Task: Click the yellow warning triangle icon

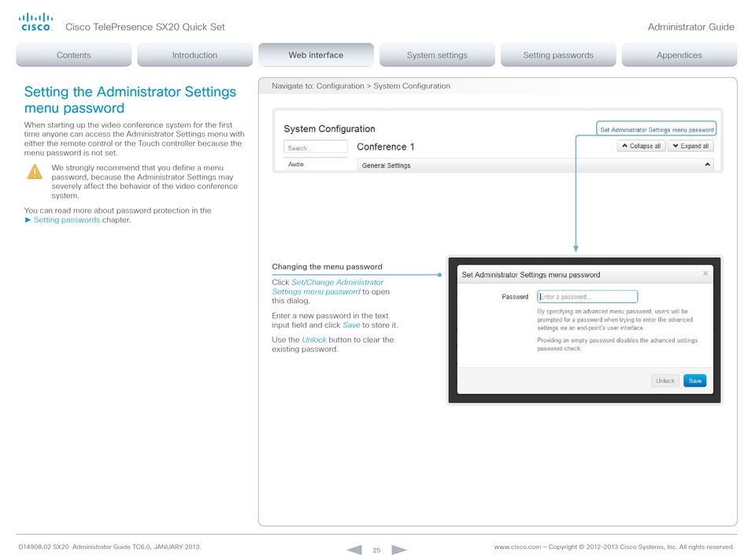Action: tap(35, 171)
